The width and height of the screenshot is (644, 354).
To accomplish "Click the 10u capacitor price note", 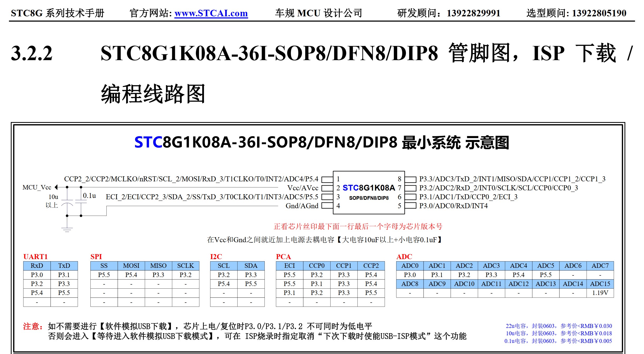I will tap(559, 333).
